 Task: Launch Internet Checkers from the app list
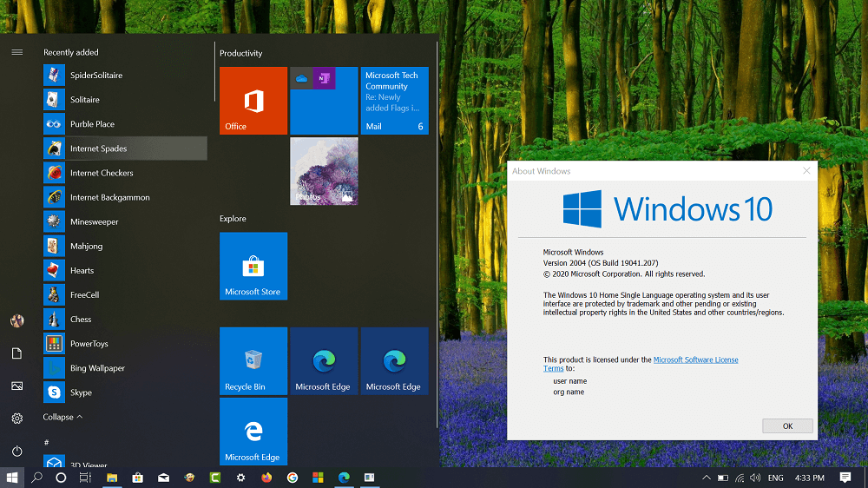[125, 172]
